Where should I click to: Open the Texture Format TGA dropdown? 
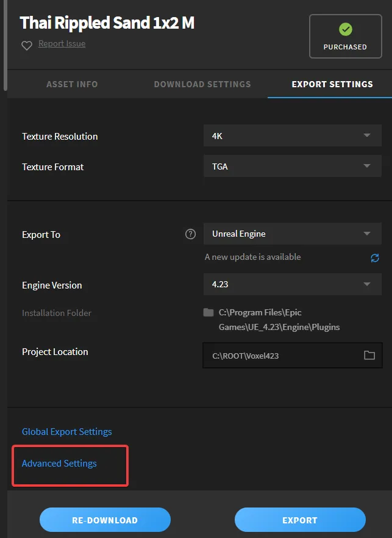point(292,166)
